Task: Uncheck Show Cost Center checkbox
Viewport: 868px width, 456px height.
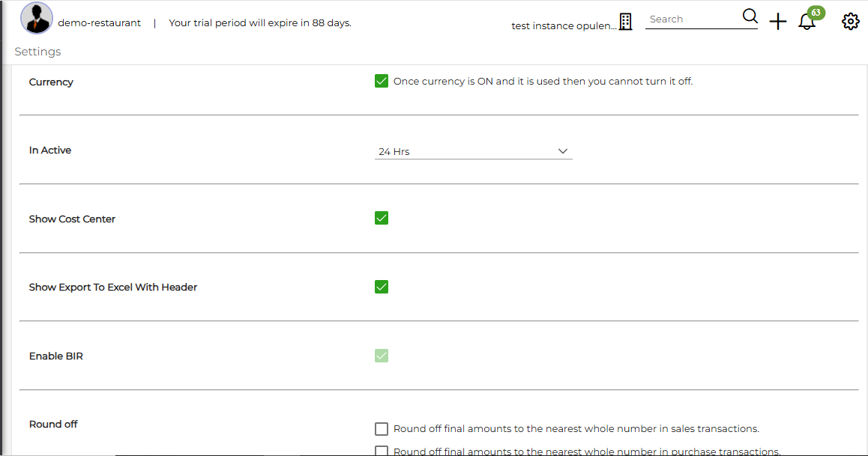Action: (382, 219)
